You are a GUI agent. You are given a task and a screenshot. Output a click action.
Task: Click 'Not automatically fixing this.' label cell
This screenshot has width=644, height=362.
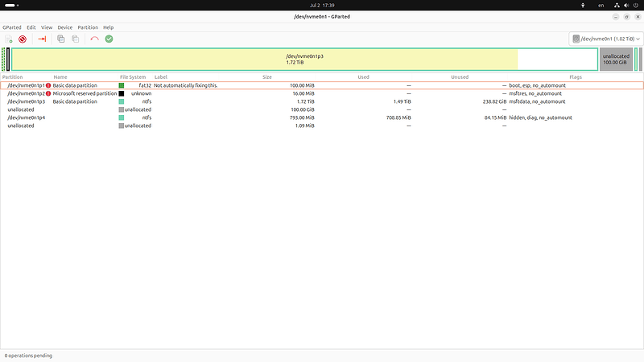(186, 85)
